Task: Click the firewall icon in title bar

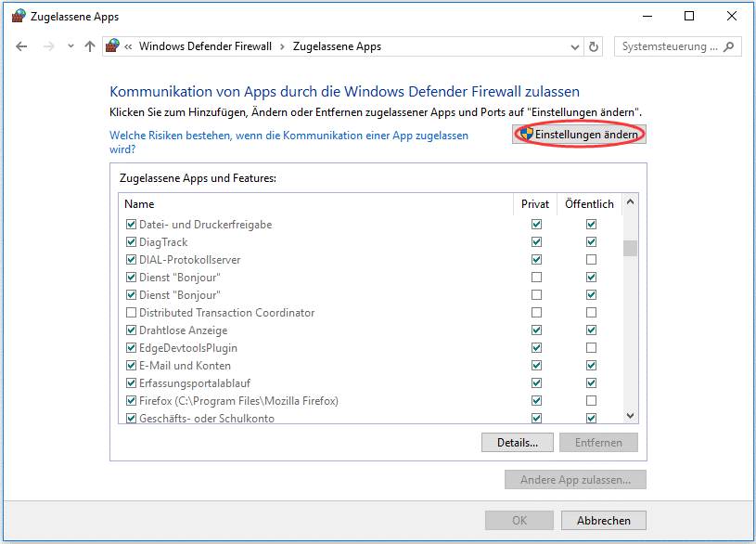Action: tap(19, 17)
